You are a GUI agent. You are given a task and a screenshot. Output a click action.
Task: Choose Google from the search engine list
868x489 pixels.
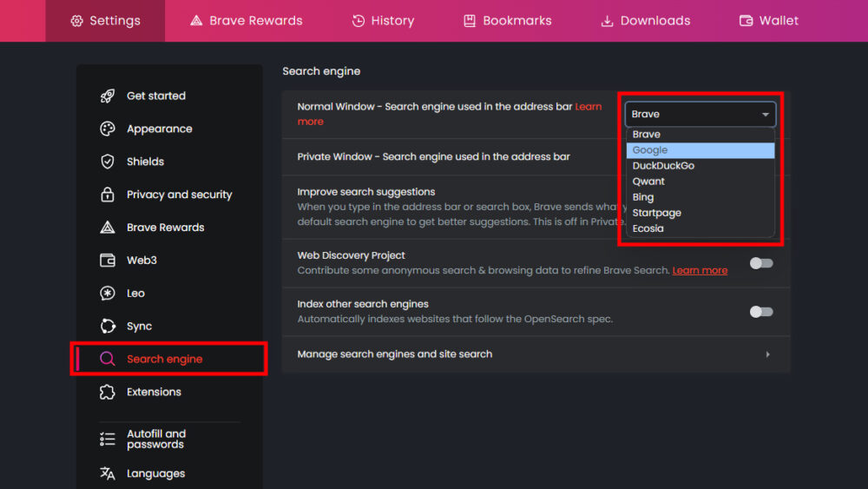click(650, 150)
